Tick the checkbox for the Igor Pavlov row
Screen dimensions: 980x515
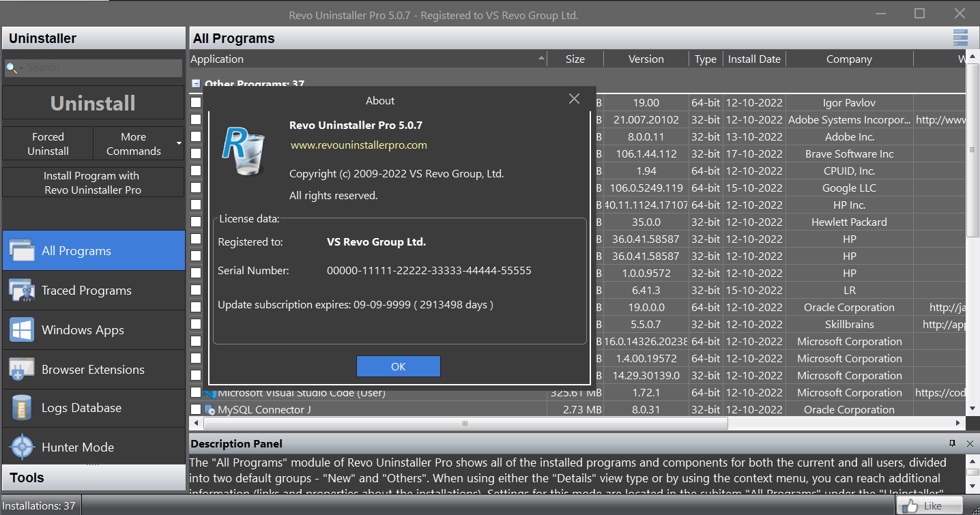click(x=196, y=102)
